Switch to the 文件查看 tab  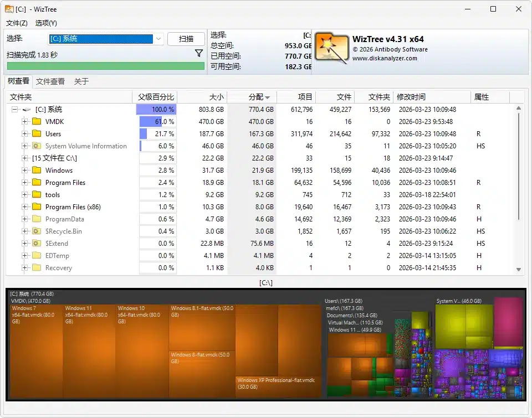(x=50, y=81)
